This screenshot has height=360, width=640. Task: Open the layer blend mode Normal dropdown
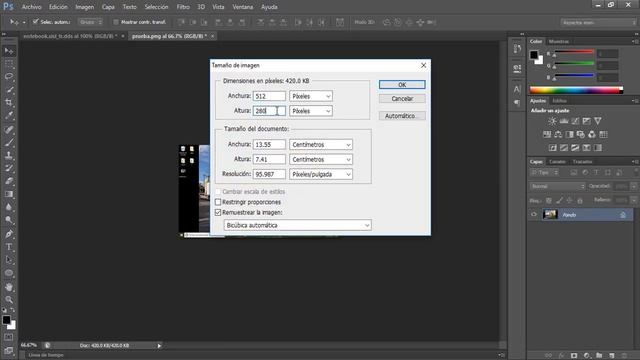tap(557, 186)
